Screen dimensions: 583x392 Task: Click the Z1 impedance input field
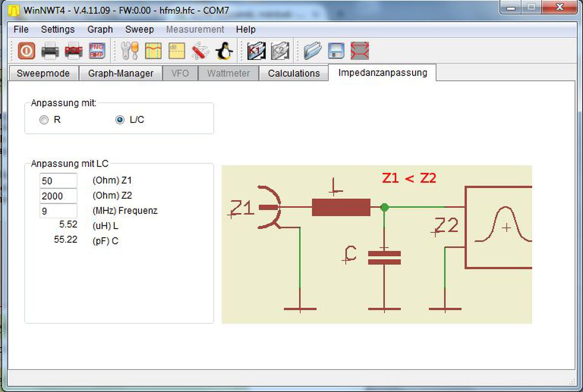click(58, 181)
